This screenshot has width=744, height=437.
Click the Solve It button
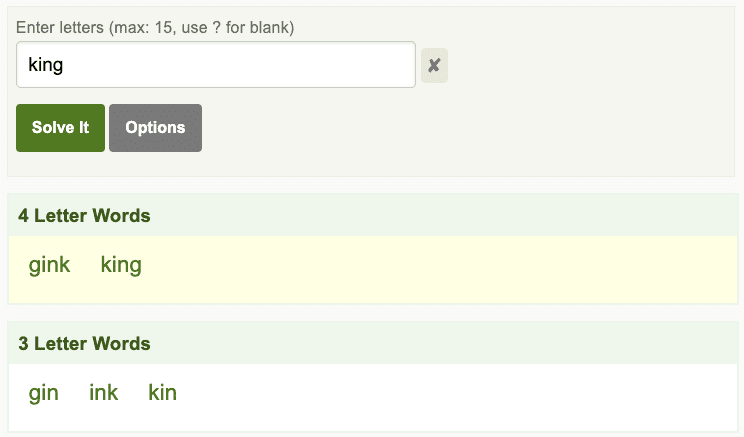(x=60, y=128)
